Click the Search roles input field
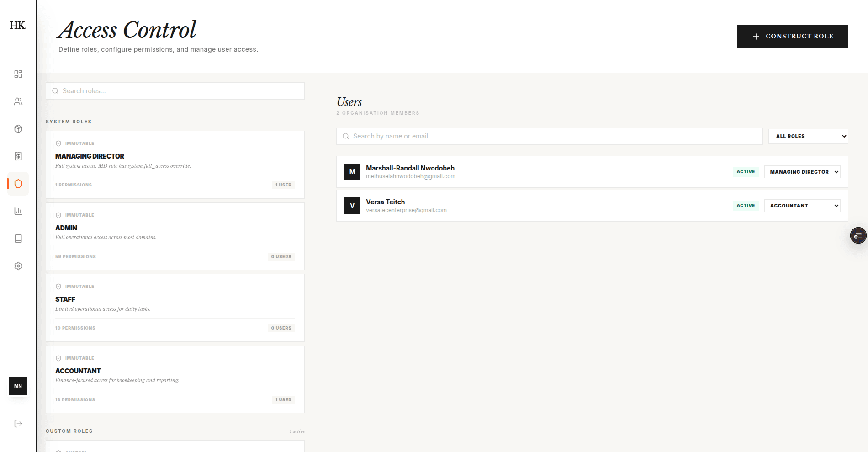The height and width of the screenshot is (452, 868). (x=175, y=91)
